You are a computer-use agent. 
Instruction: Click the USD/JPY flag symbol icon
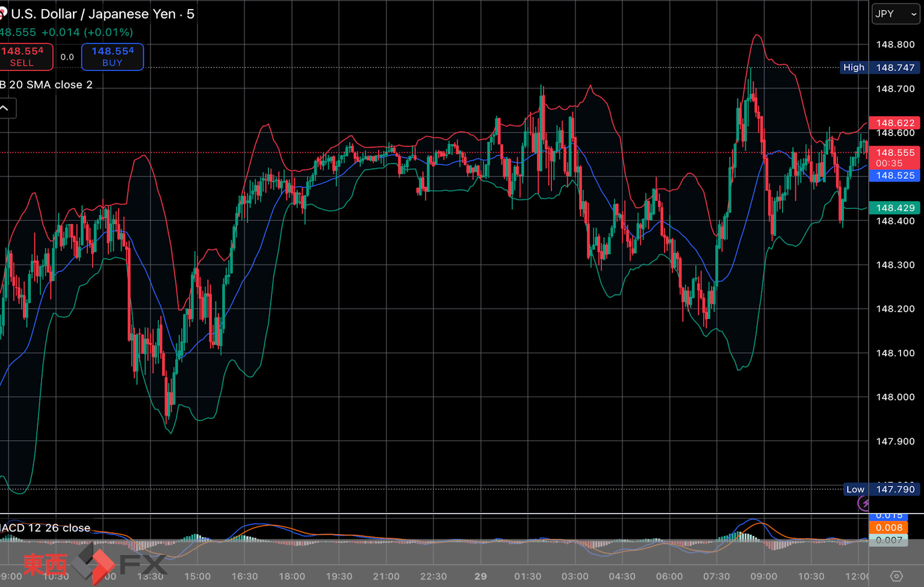[x=3, y=14]
